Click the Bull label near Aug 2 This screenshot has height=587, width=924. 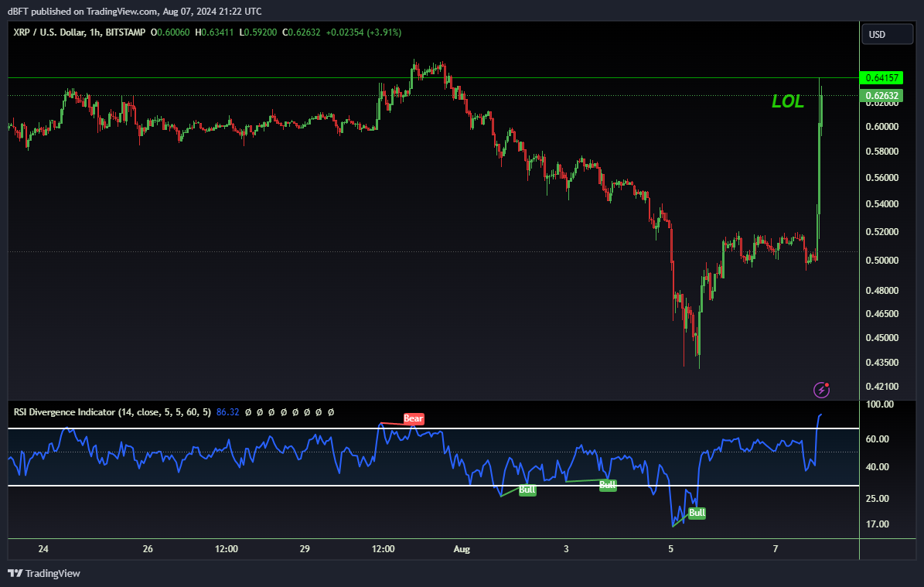tap(527, 490)
